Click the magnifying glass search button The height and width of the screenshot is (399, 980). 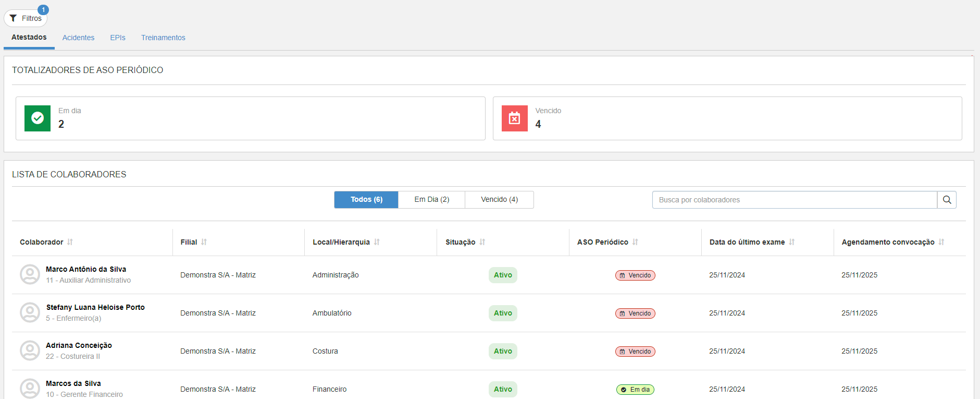pos(947,200)
